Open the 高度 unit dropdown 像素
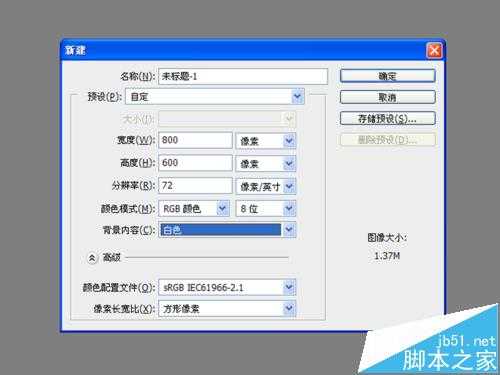500x375 pixels. 266,163
